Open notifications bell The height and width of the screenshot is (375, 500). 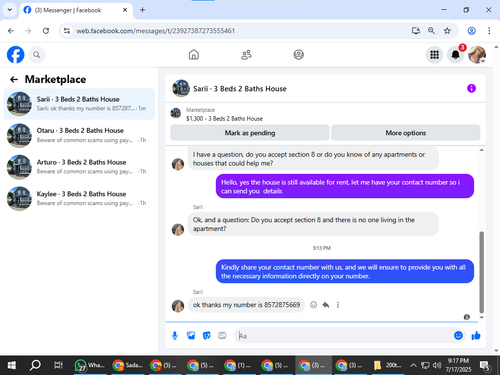[455, 55]
